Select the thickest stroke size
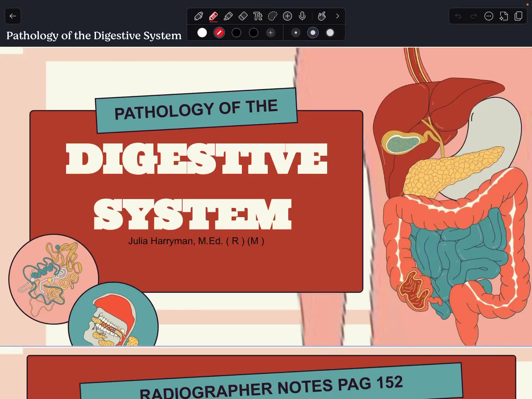532x399 pixels. point(330,33)
